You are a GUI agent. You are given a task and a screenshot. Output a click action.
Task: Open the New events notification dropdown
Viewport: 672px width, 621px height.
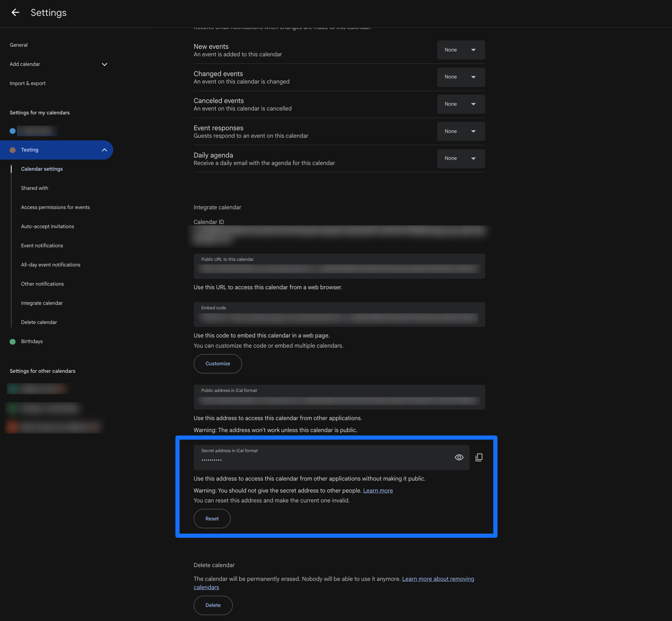point(461,50)
